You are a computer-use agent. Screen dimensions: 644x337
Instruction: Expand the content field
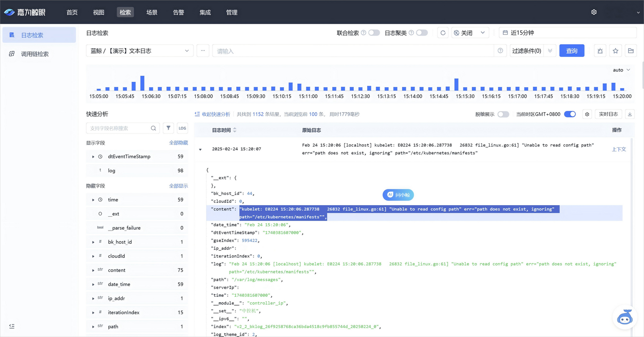click(x=93, y=270)
